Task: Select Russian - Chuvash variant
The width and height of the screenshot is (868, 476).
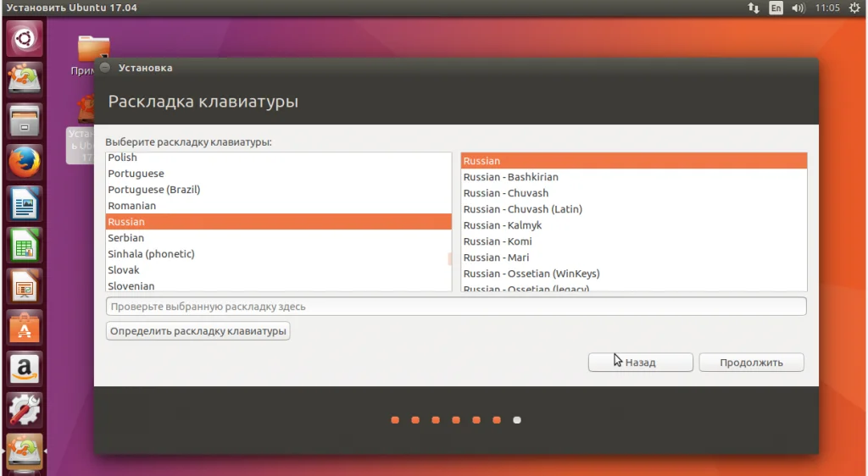Action: [634, 193]
